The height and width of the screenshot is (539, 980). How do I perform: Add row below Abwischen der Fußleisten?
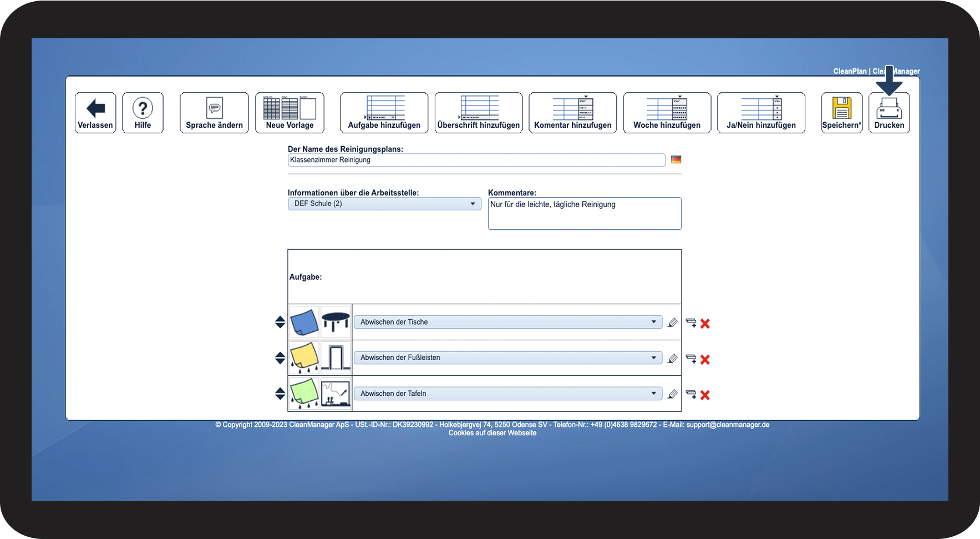[691, 359]
